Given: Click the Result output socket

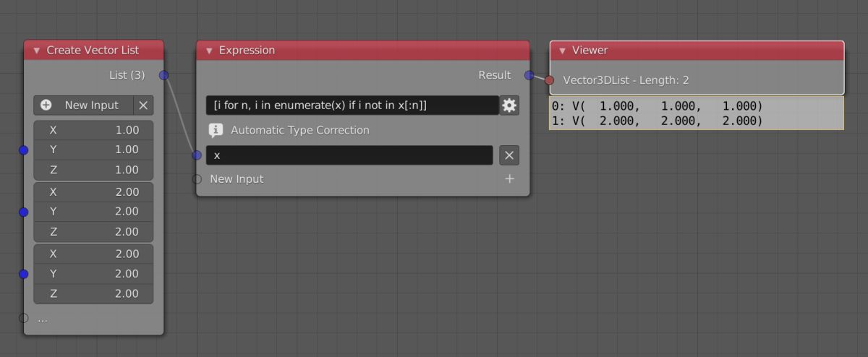Looking at the screenshot, I should (x=529, y=75).
